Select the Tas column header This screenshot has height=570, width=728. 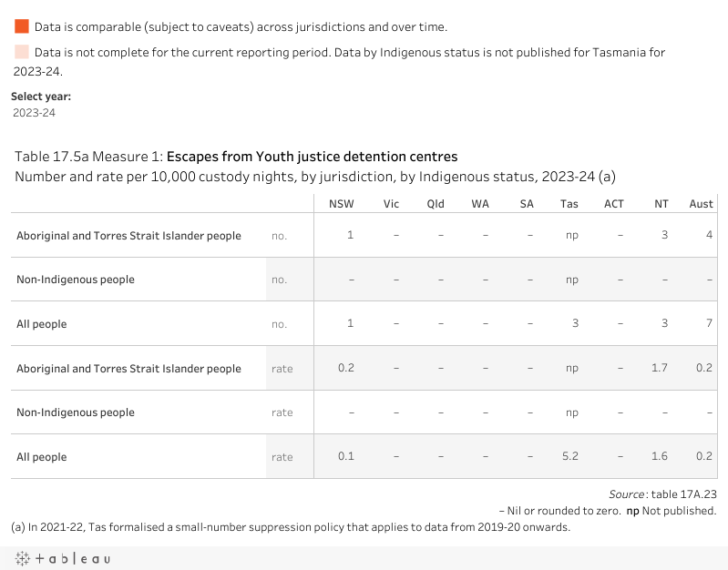(x=569, y=203)
